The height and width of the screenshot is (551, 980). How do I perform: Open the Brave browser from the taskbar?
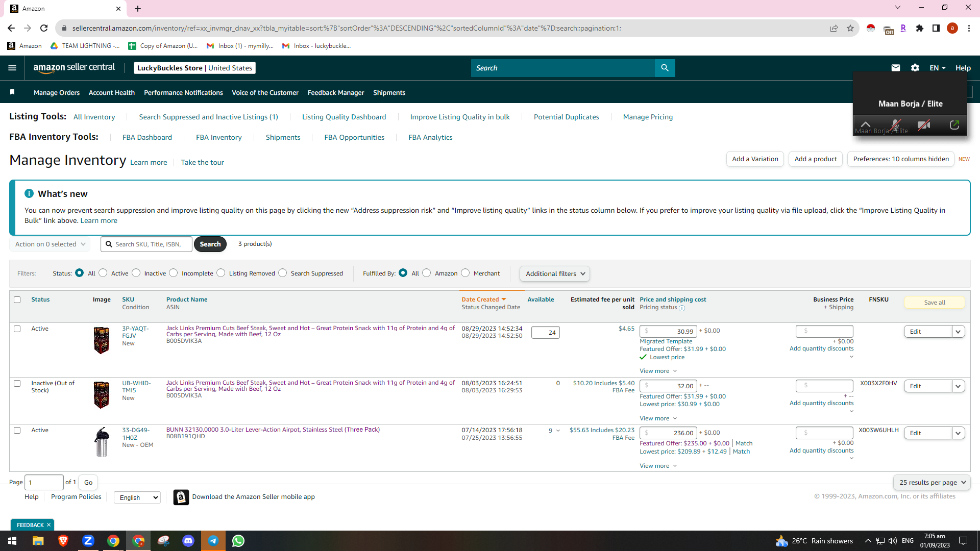click(x=63, y=541)
